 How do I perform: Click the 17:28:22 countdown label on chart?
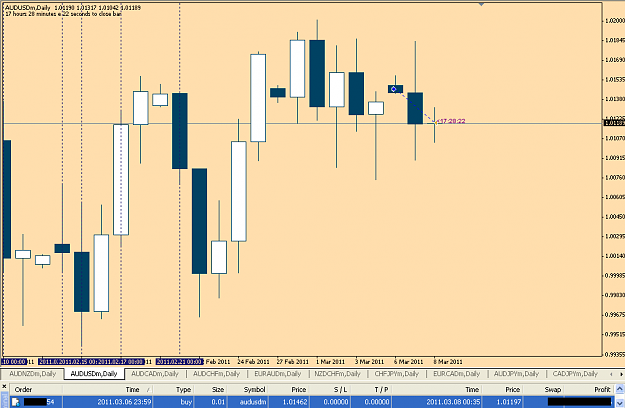coord(451,121)
